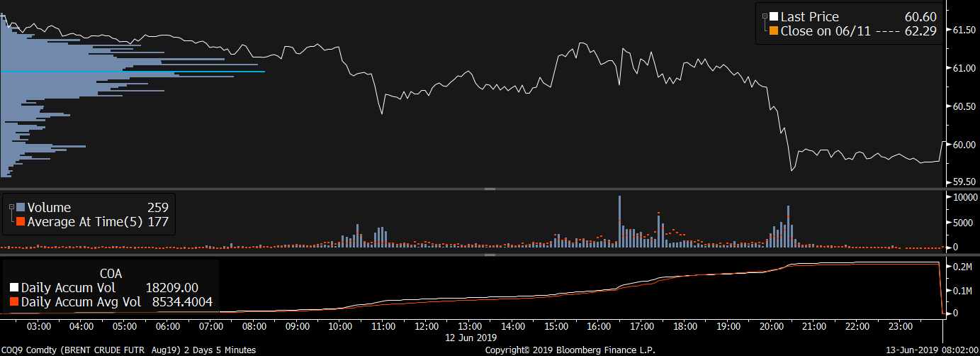Select the Daily Accum Avg Vol label

82,302
